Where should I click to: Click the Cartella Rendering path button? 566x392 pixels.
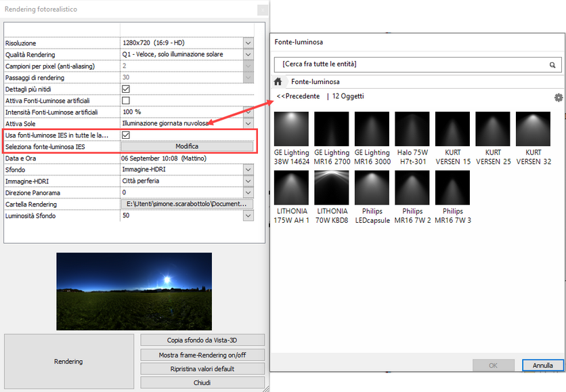187,204
